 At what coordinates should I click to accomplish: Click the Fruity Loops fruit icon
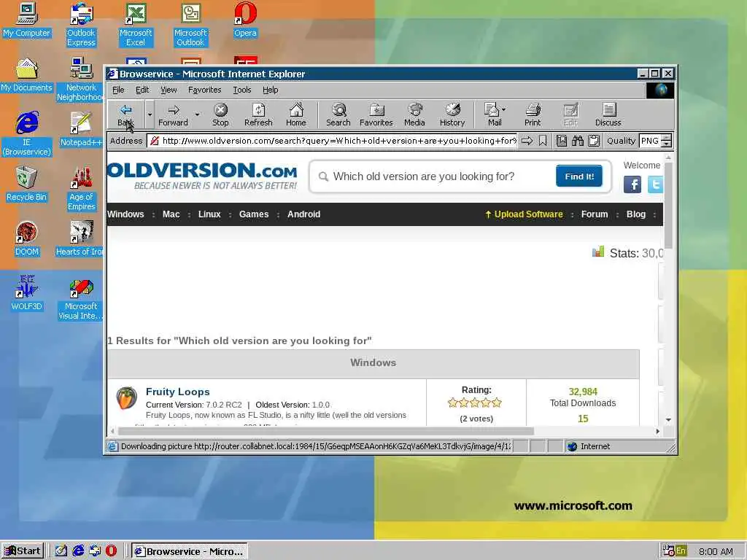coord(127,398)
